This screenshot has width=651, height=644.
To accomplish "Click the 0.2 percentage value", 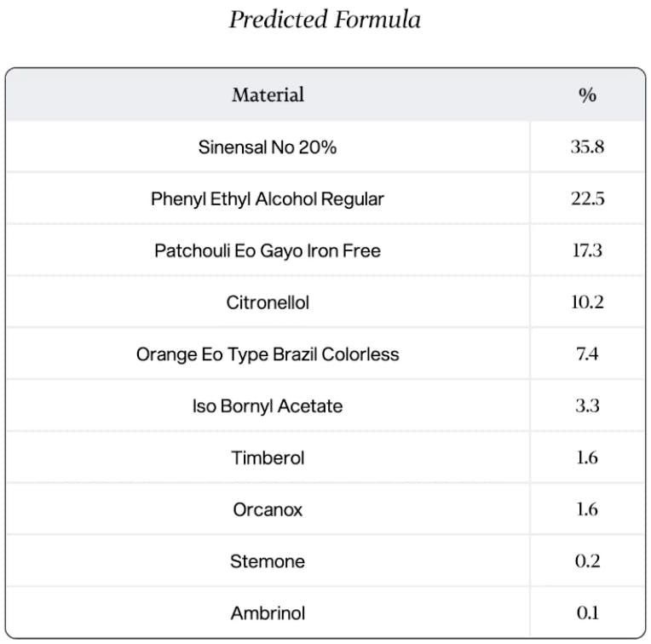I will point(587,561).
